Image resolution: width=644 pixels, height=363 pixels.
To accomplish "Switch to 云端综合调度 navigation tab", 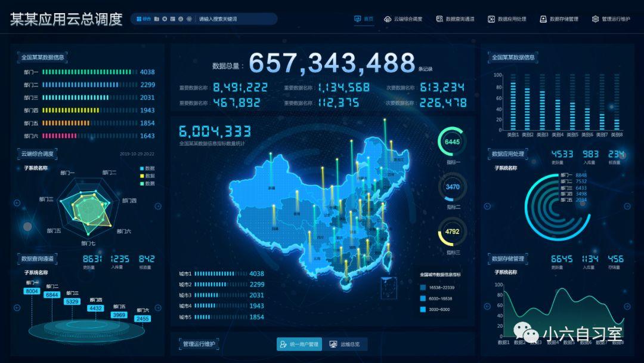I will (x=403, y=19).
